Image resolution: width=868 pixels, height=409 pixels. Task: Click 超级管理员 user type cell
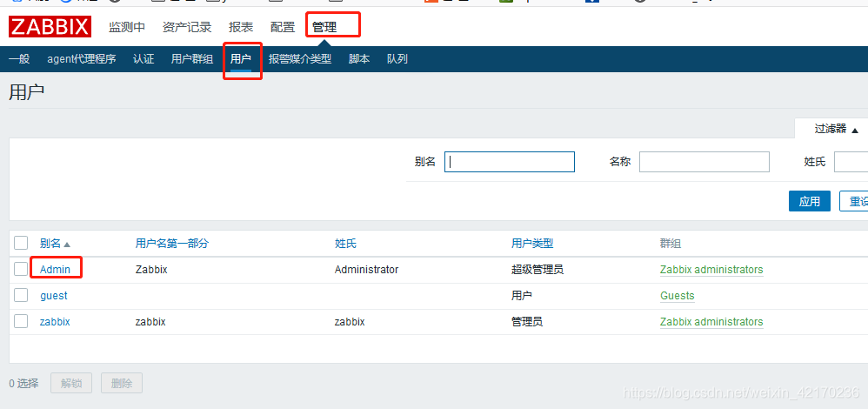pyautogui.click(x=537, y=270)
